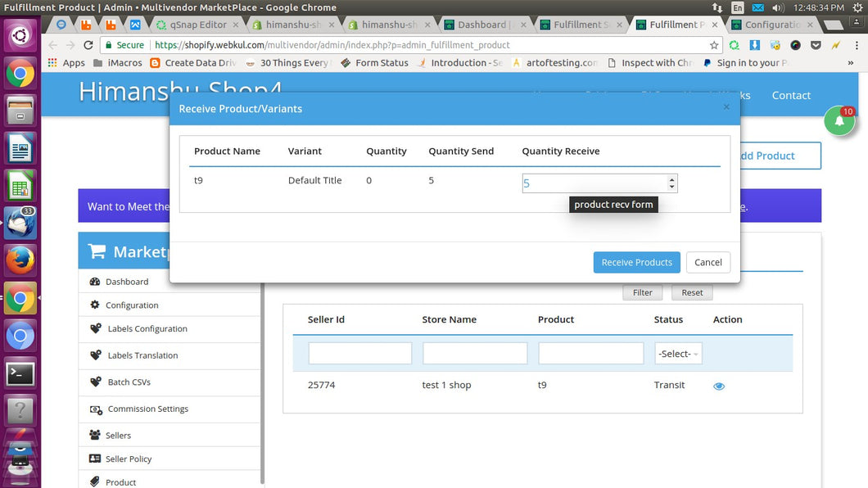Bookmark this page with the star icon
The height and width of the screenshot is (488, 868).
point(714,45)
